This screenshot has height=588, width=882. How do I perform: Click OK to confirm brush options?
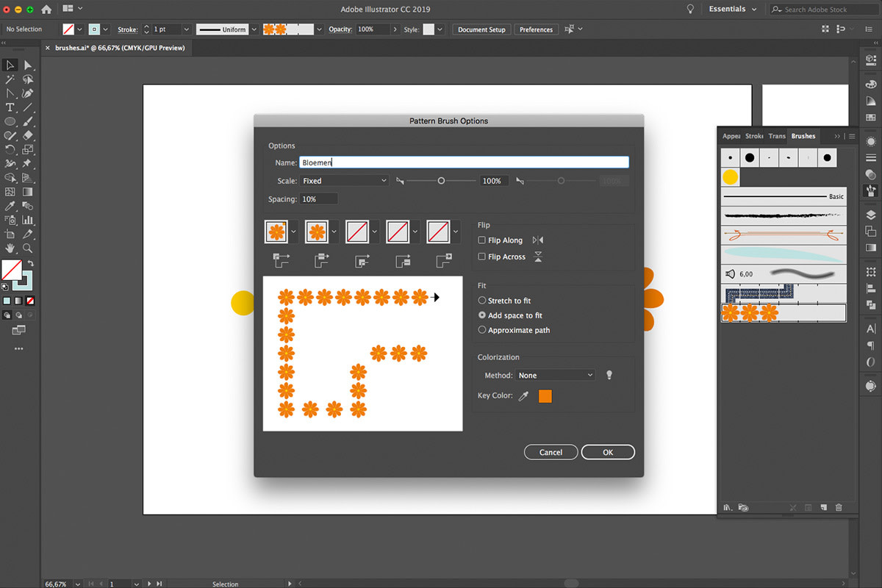coord(607,452)
